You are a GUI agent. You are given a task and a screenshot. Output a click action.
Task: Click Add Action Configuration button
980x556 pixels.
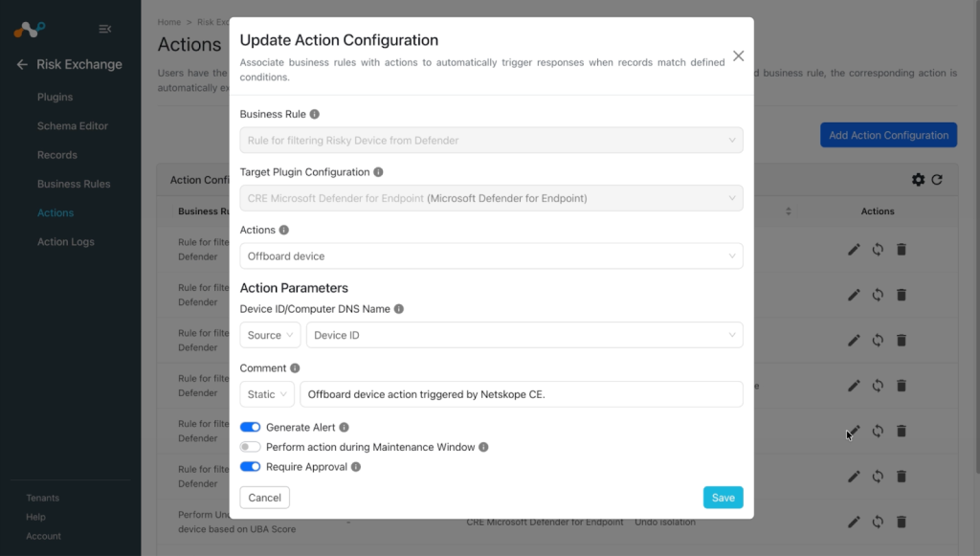[x=889, y=135]
